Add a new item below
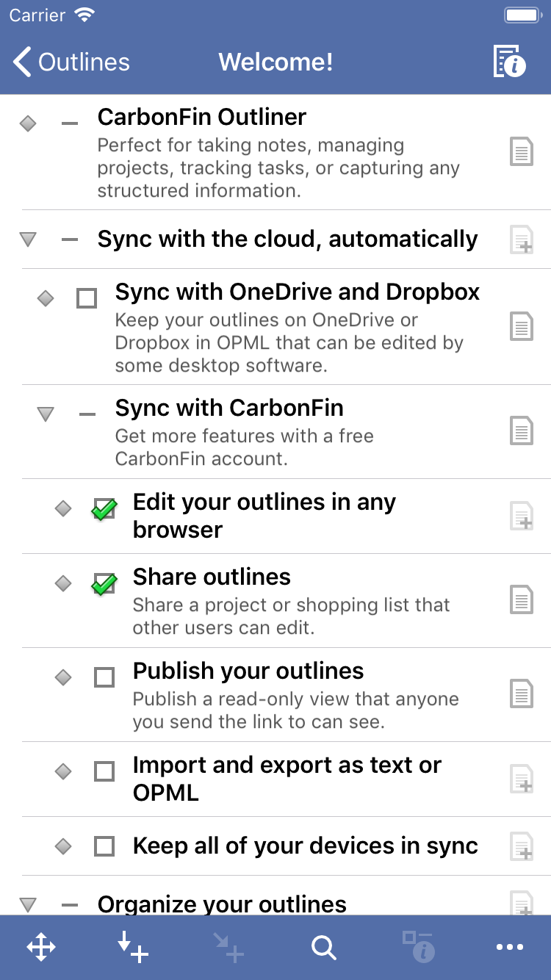This screenshot has height=980, width=551. click(133, 948)
